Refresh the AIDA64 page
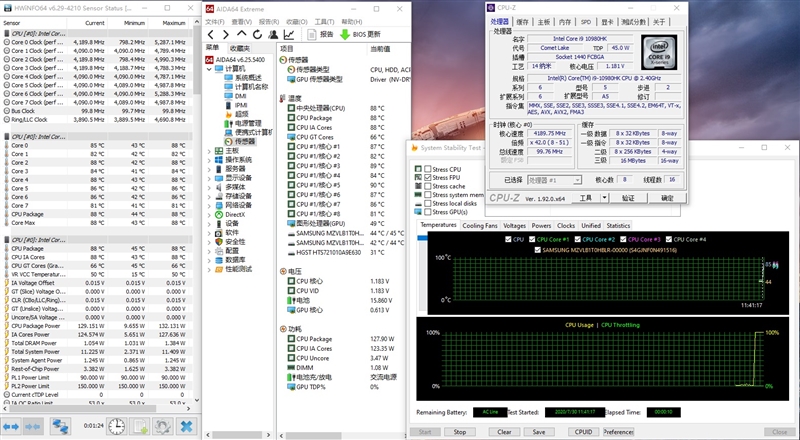 point(257,35)
